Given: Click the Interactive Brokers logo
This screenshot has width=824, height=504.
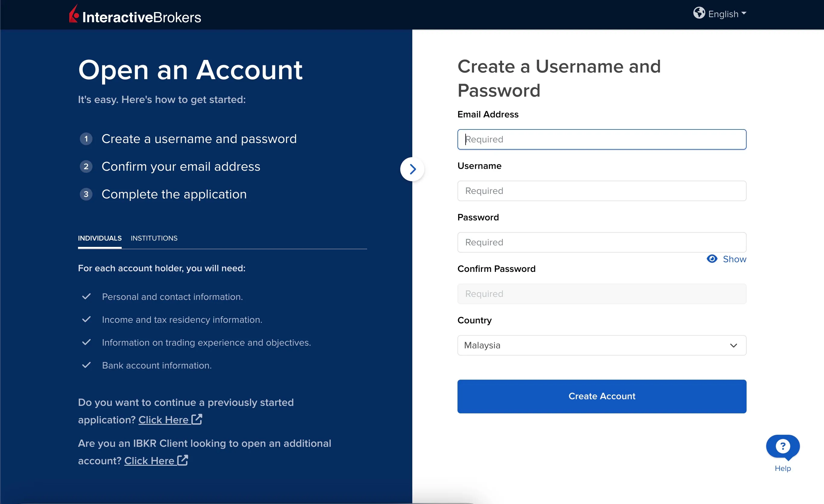Looking at the screenshot, I should pyautogui.click(x=135, y=14).
